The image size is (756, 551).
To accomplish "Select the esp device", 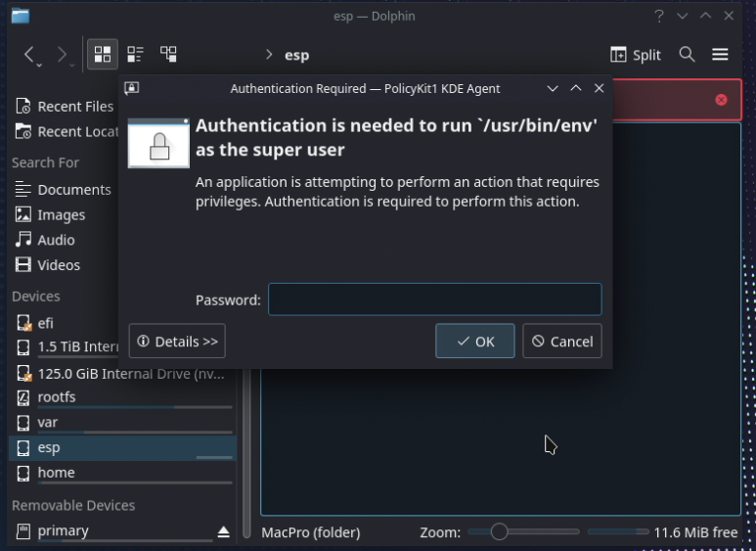I will pos(122,447).
